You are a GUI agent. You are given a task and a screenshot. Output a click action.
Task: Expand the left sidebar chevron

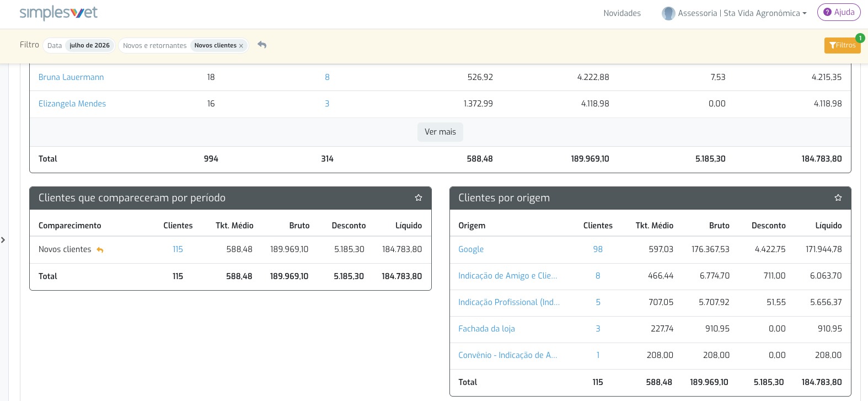3,240
